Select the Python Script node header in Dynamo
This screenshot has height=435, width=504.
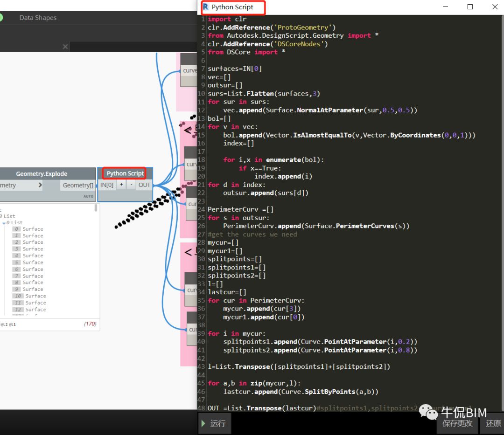pyautogui.click(x=125, y=173)
